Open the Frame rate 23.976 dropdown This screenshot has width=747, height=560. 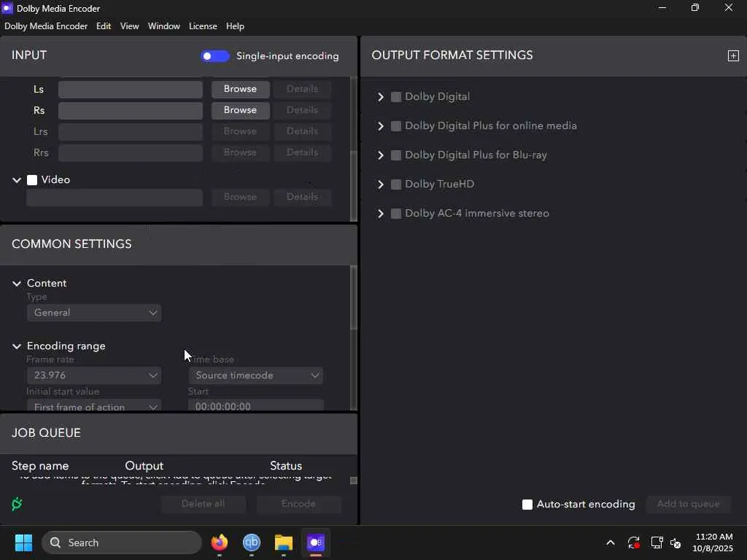pyautogui.click(x=94, y=376)
